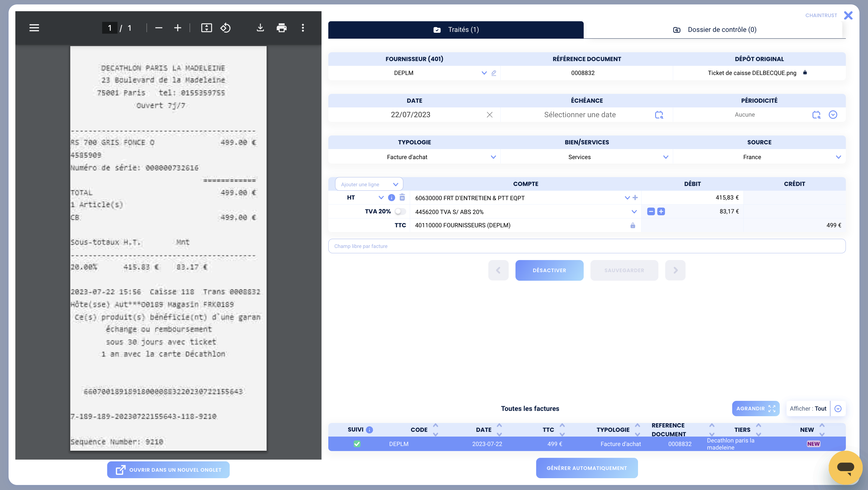This screenshot has height=490, width=868.
Task: Open account dropdown for 60630000 FRT D'ENTRETIEN
Action: (x=627, y=197)
